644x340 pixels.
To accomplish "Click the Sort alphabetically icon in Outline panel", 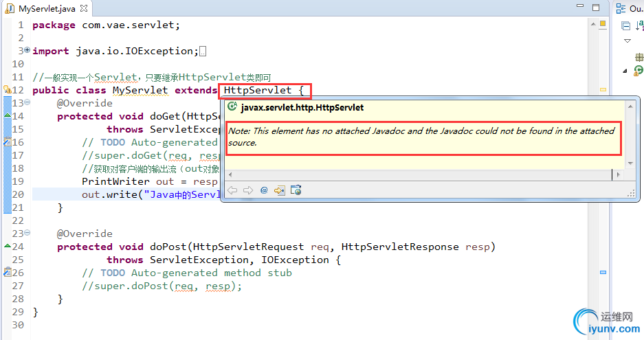I will coord(639,26).
